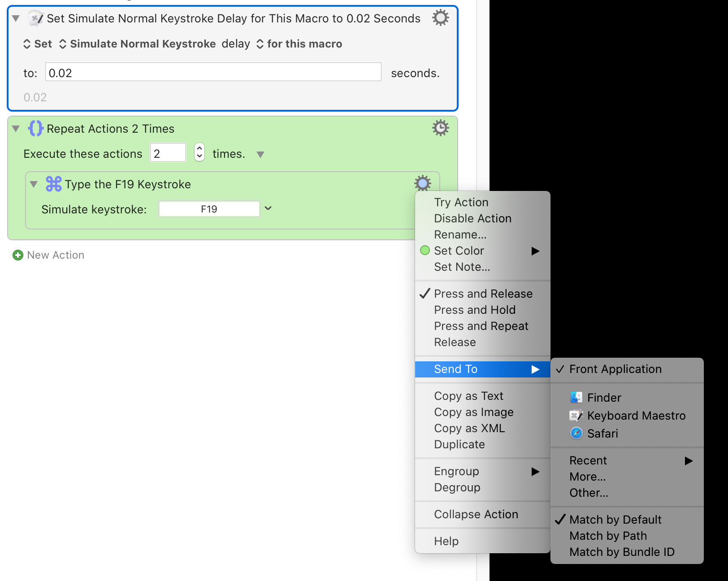Click the Keyboard Maestro icon in submenu
This screenshot has height=581, width=728.
pos(576,416)
